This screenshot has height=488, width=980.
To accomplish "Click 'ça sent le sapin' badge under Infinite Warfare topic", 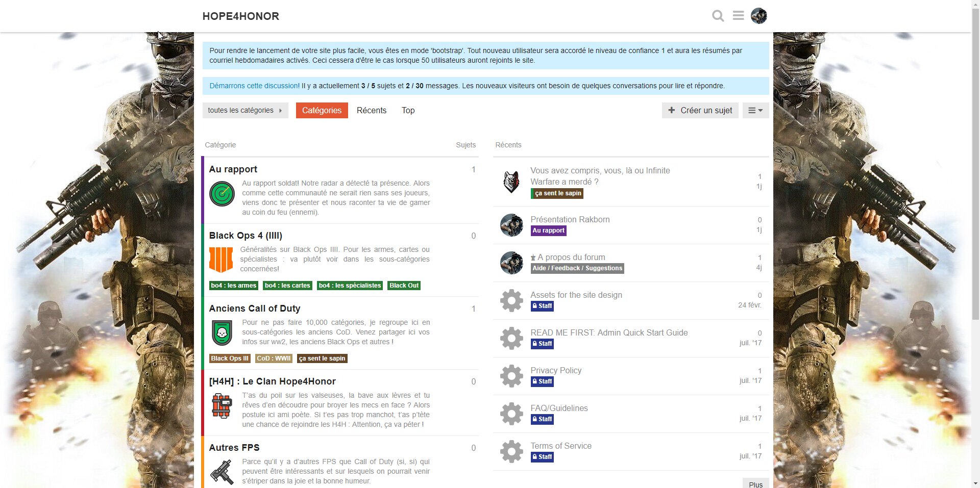I will click(x=557, y=193).
